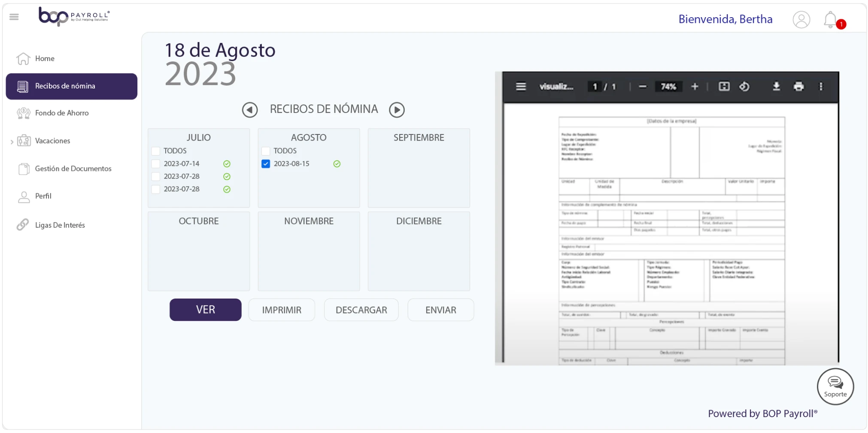Click the fit to page icon
The image size is (868, 433).
point(724,87)
